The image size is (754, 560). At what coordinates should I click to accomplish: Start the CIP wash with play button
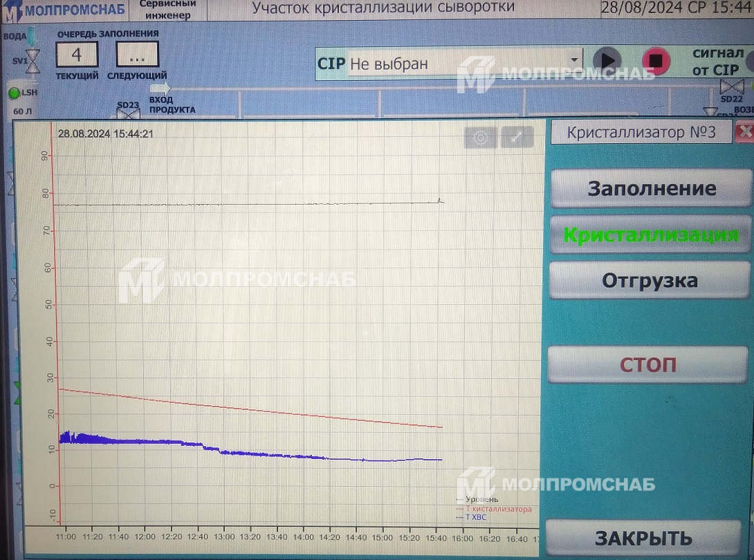607,62
